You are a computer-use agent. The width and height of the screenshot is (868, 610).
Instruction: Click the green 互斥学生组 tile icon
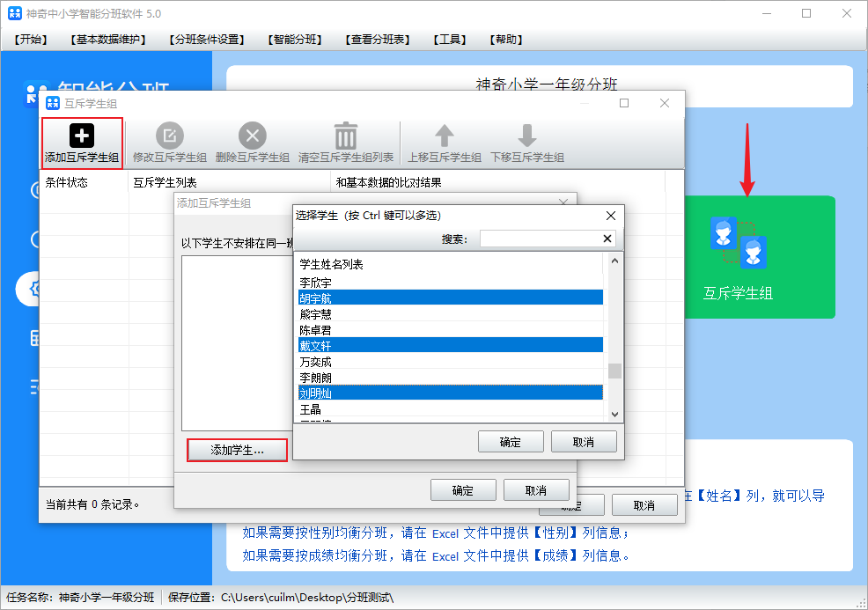point(738,242)
